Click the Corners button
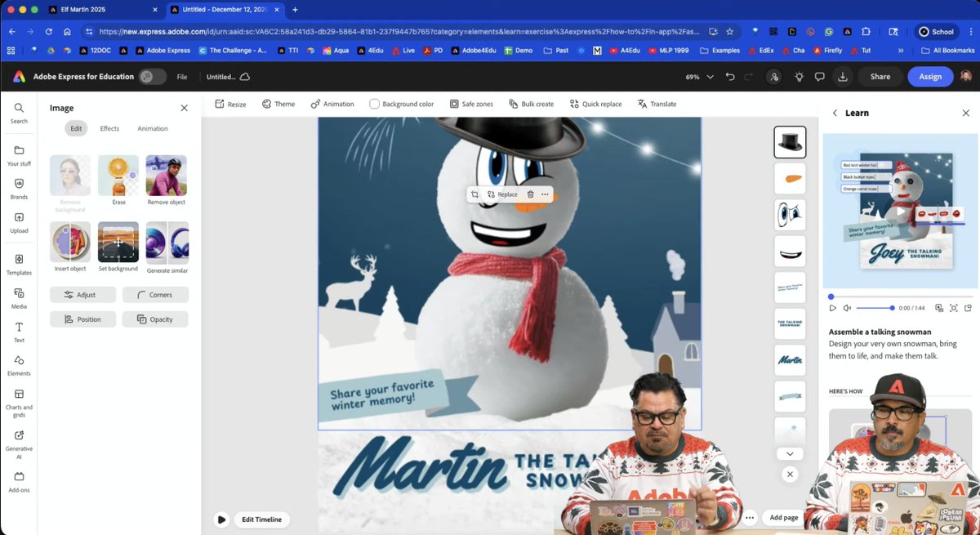 pyautogui.click(x=155, y=295)
